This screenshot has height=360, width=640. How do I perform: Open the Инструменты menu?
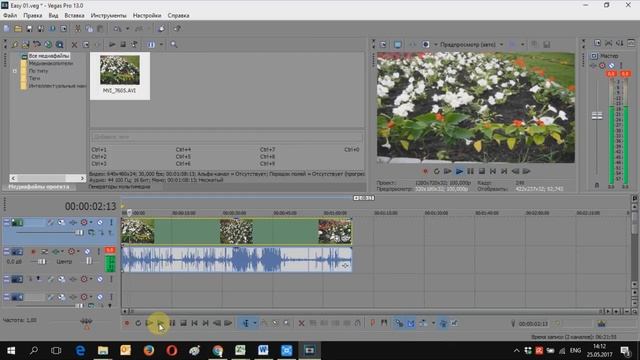click(109, 16)
